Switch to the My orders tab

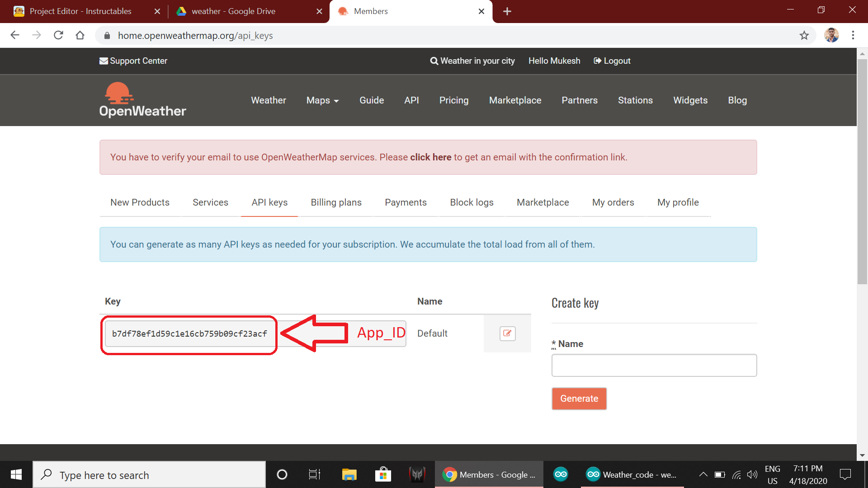(x=613, y=202)
